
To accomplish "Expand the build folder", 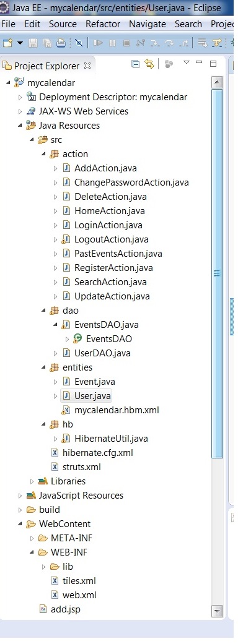I will [20, 510].
